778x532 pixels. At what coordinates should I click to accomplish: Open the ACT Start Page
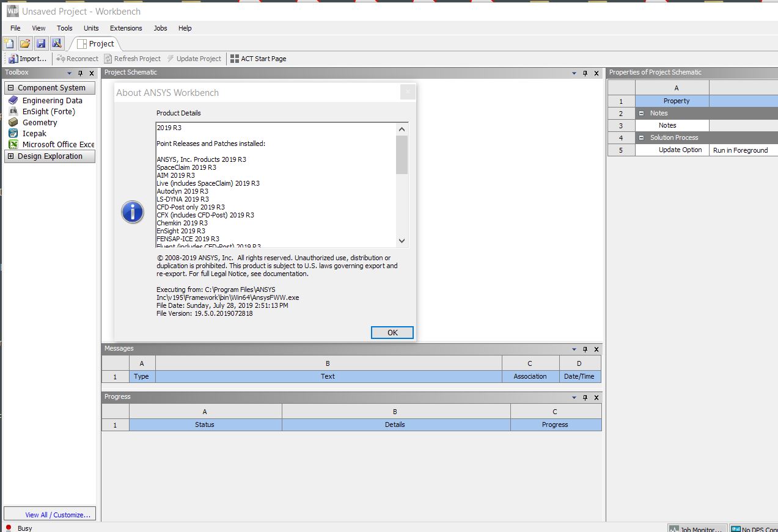point(258,59)
